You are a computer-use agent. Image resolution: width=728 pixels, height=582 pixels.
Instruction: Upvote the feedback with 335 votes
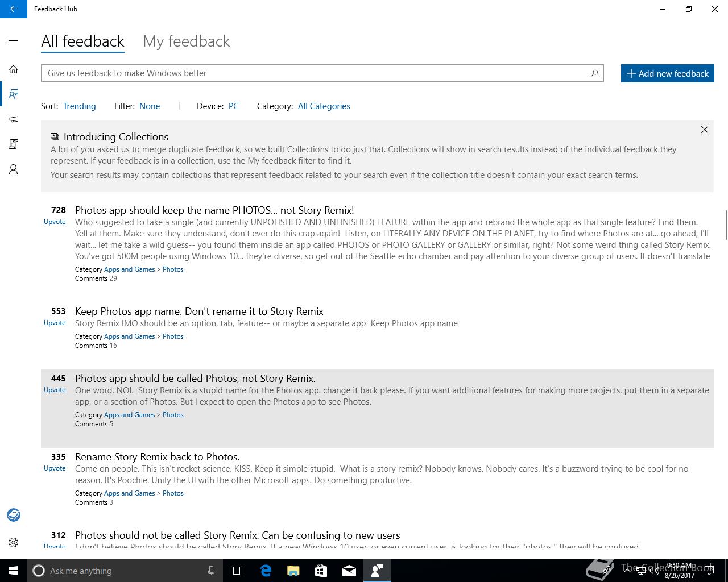coord(55,468)
